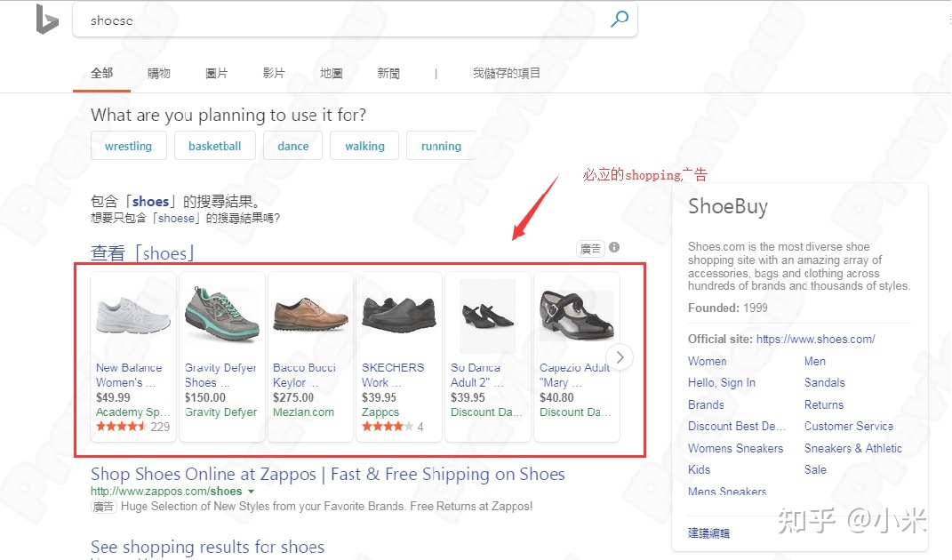Image resolution: width=952 pixels, height=560 pixels.
Task: Open the 查看 [shoes] heading link
Action: (142, 252)
